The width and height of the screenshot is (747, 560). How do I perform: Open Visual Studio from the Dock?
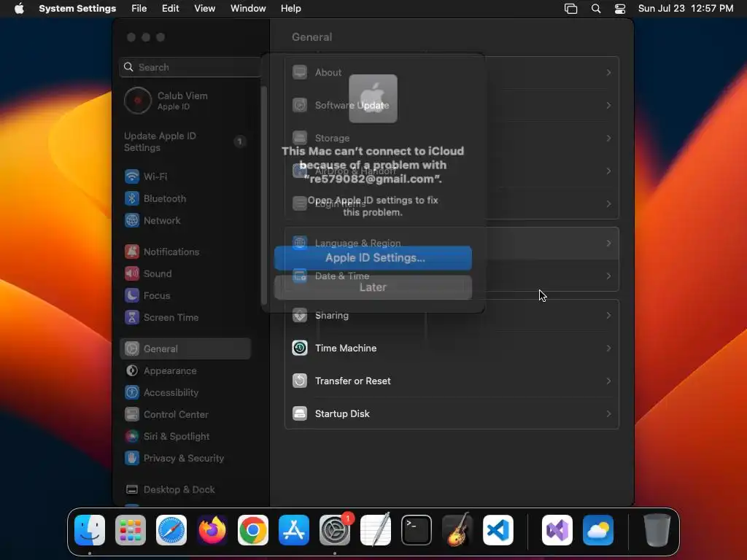pos(557,530)
